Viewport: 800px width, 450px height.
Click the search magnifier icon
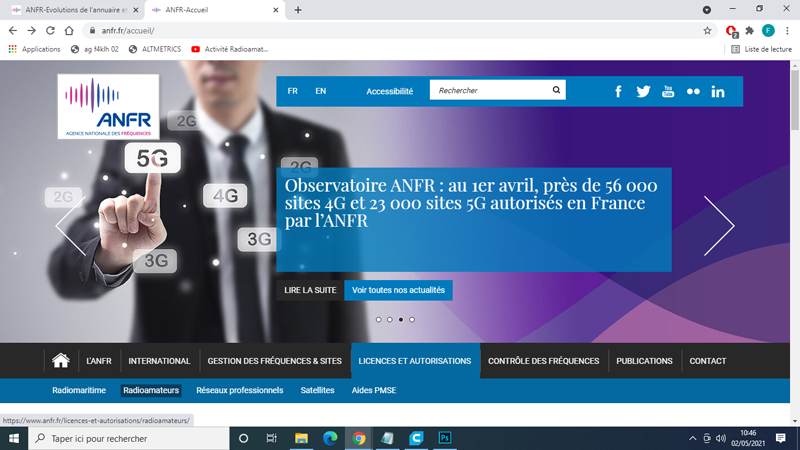tap(556, 90)
